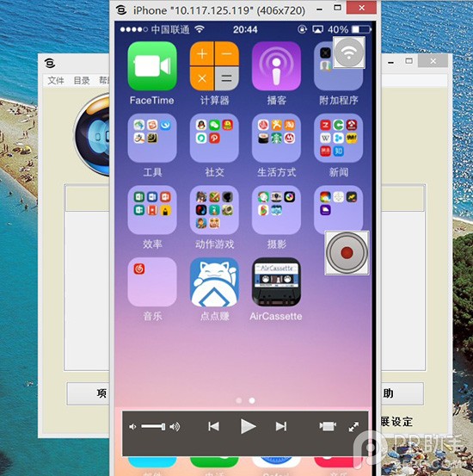Open the 效率 folder
The image size is (473, 476).
(152, 210)
